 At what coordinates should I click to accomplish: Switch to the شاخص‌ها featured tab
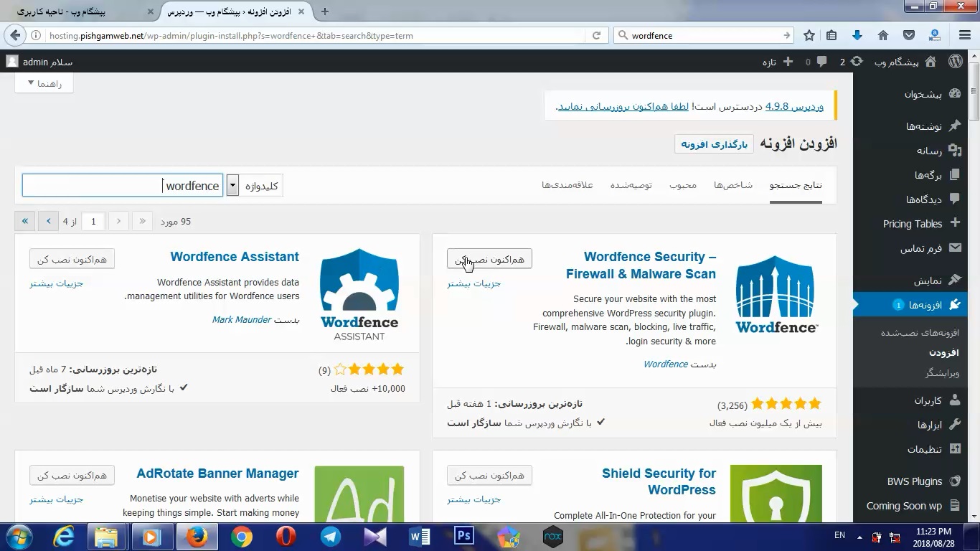pyautogui.click(x=733, y=185)
